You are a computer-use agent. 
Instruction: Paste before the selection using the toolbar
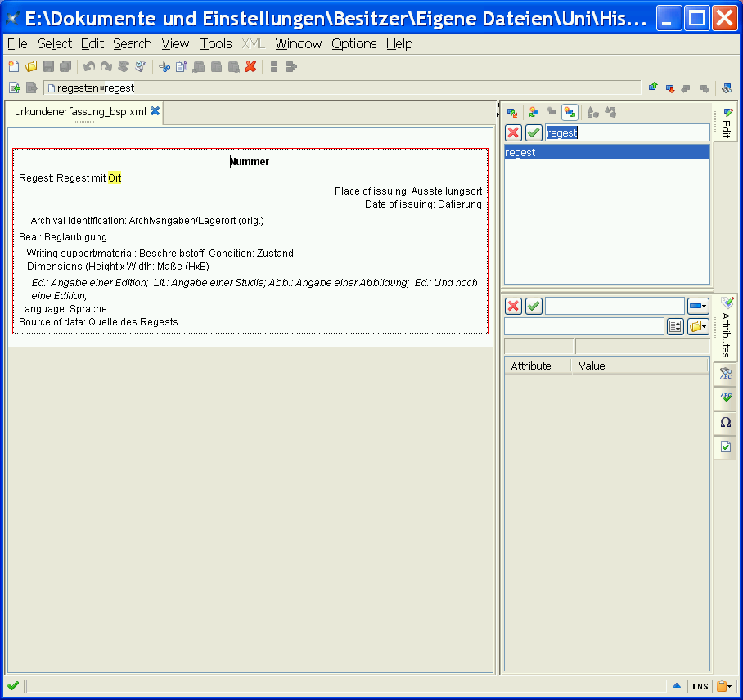coord(199,67)
